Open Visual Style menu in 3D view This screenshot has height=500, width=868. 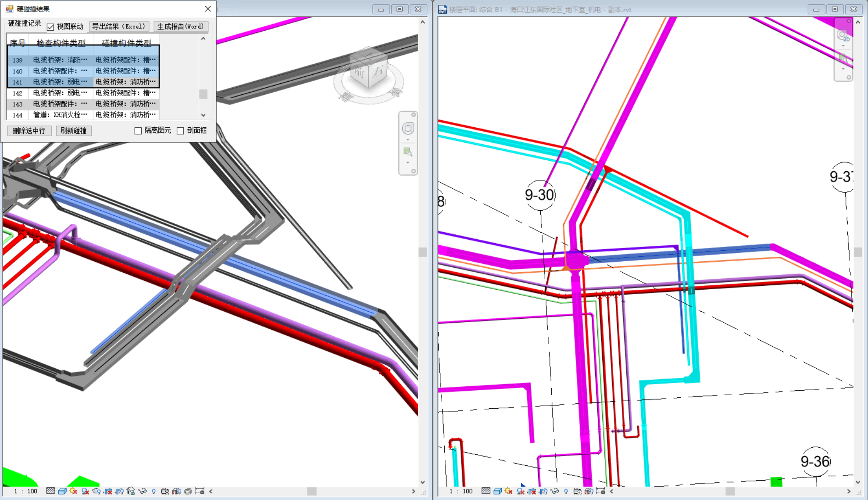(x=62, y=491)
